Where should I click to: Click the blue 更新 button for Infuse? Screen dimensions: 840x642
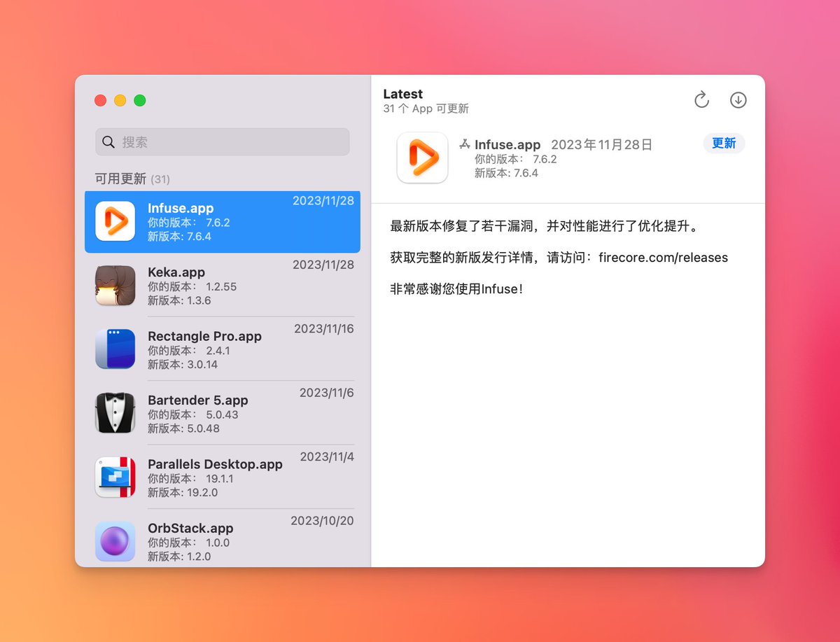pos(724,144)
